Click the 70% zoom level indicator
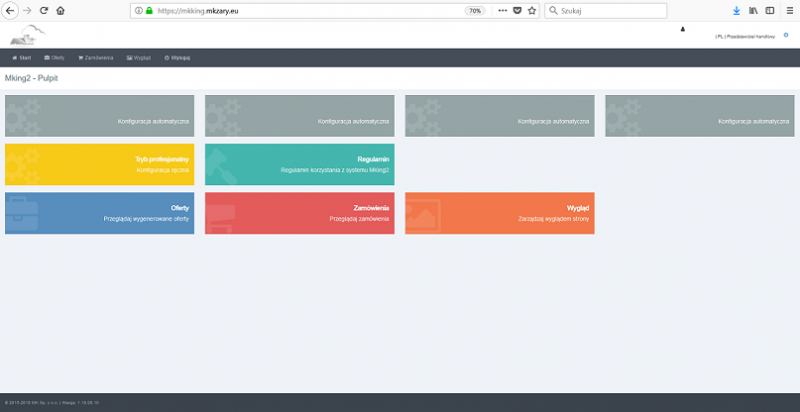 point(474,10)
